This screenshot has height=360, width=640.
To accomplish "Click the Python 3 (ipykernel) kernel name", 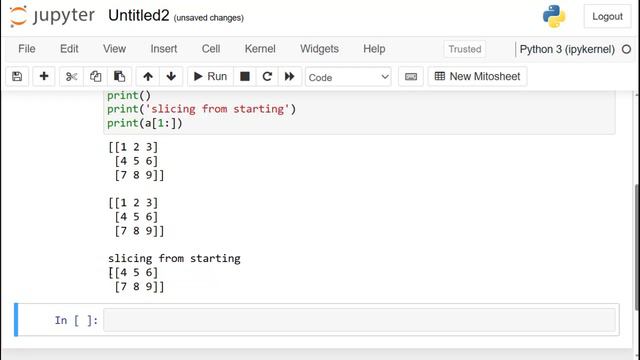I will click(567, 49).
